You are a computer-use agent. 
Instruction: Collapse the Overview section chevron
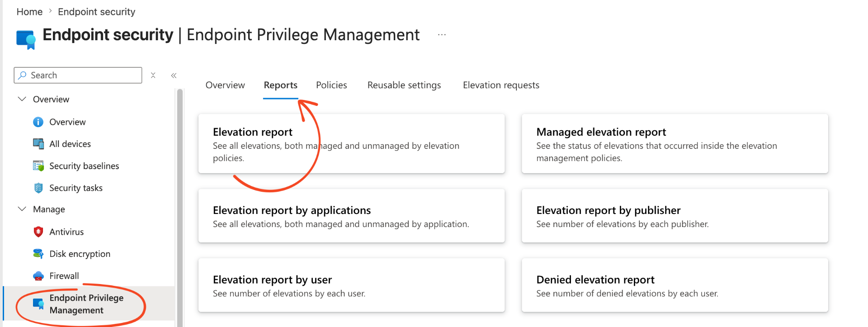coord(22,99)
